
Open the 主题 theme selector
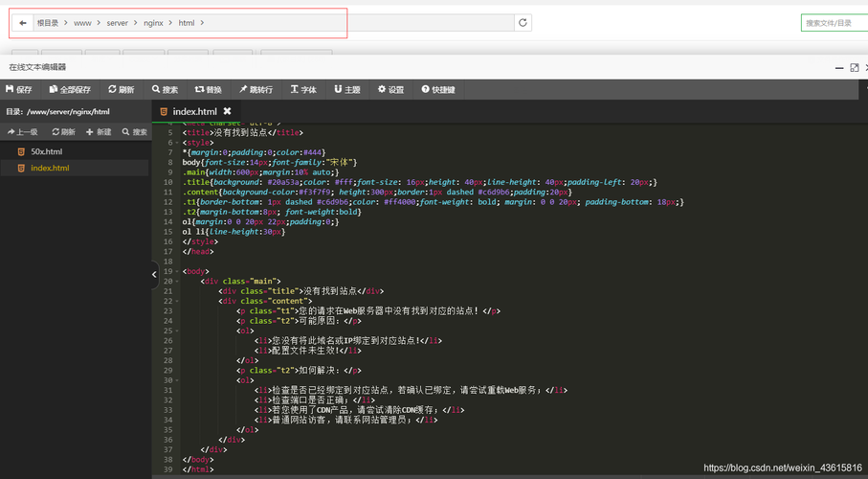[347, 89]
